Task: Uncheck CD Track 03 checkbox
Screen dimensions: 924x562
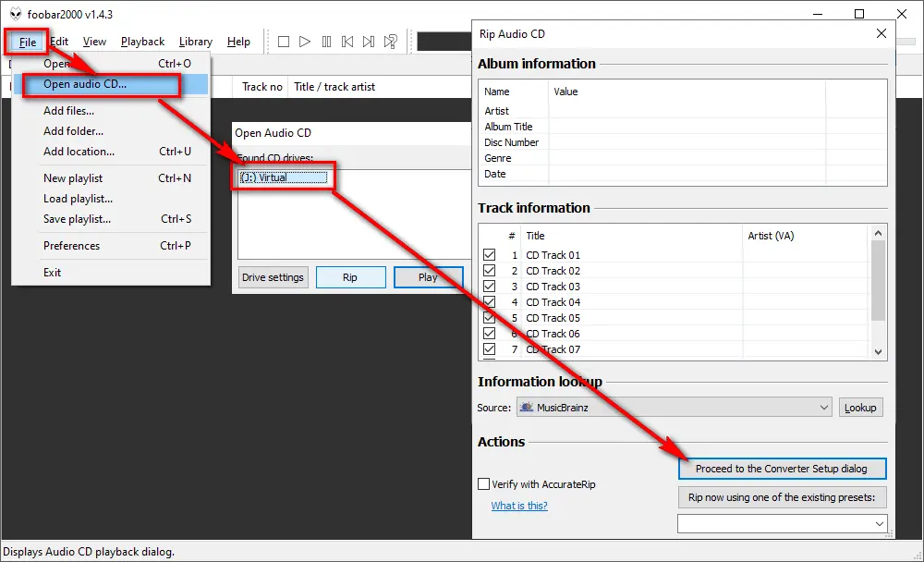Action: [489, 286]
